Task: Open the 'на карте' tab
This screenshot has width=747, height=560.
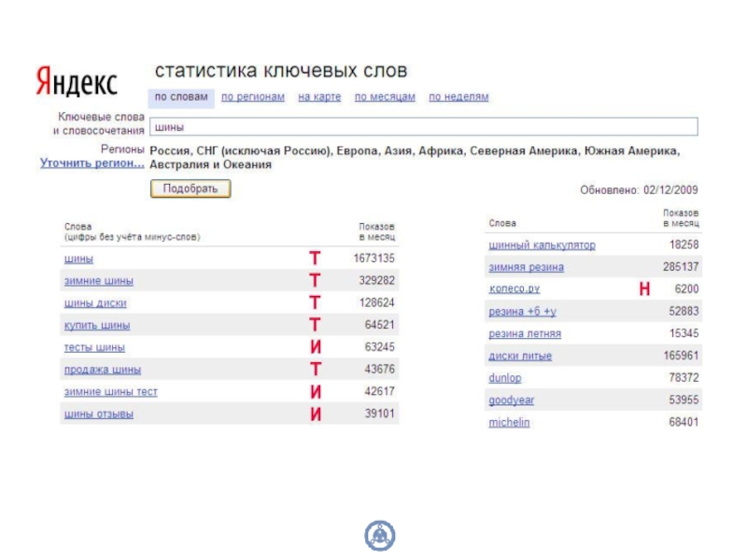Action: 319,97
